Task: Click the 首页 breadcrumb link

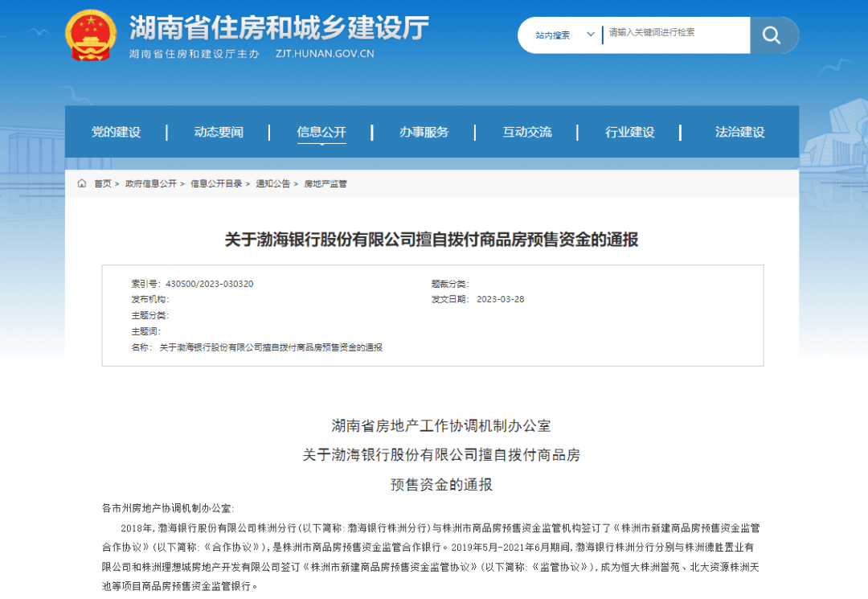Action: [103, 184]
